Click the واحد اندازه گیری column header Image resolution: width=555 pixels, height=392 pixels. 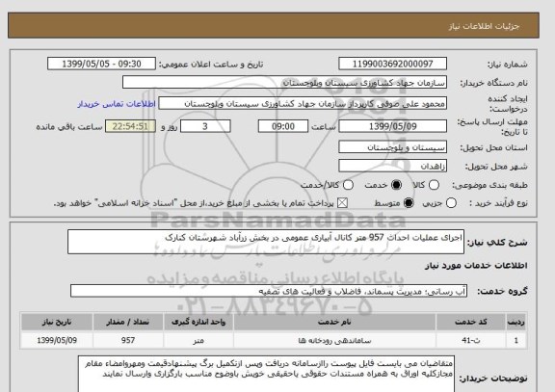click(x=198, y=322)
